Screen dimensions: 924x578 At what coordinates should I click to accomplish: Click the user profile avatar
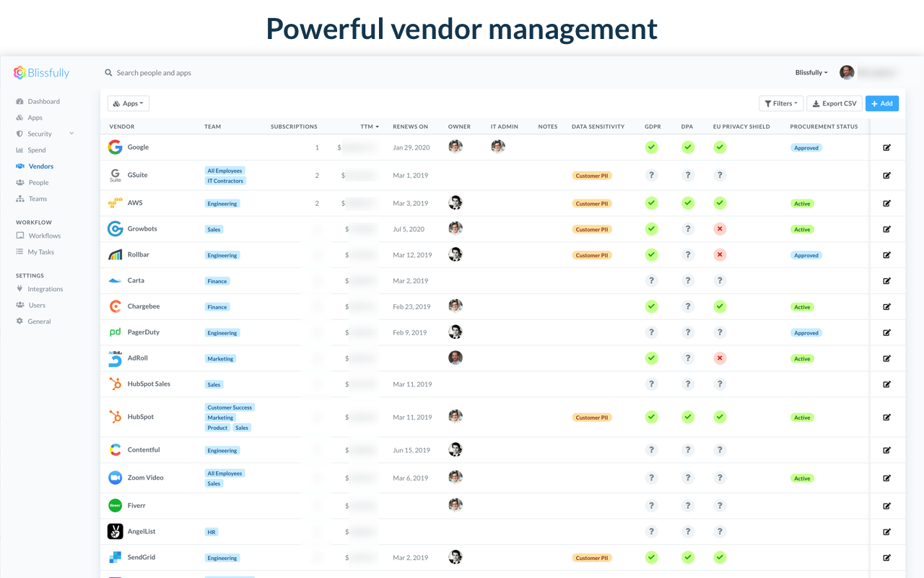tap(847, 72)
